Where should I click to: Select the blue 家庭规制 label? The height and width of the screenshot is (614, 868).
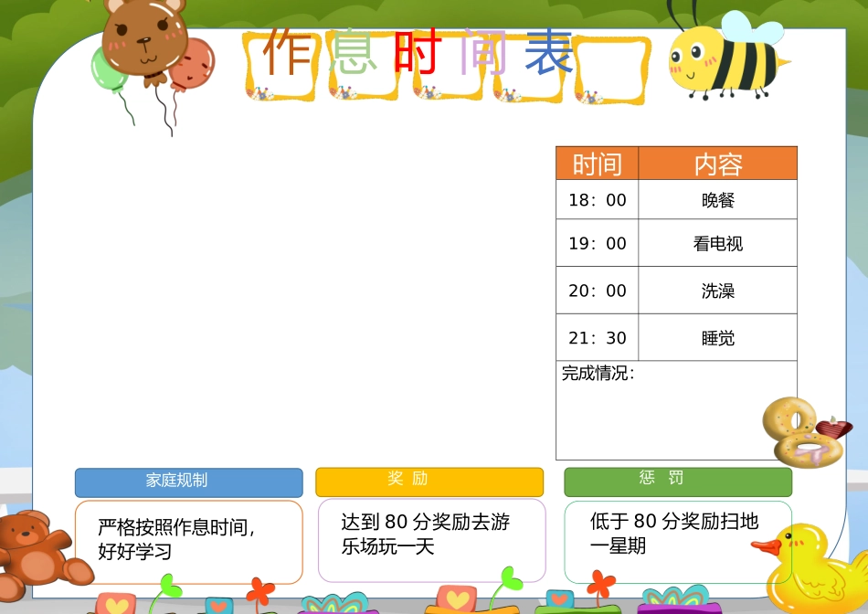click(189, 482)
